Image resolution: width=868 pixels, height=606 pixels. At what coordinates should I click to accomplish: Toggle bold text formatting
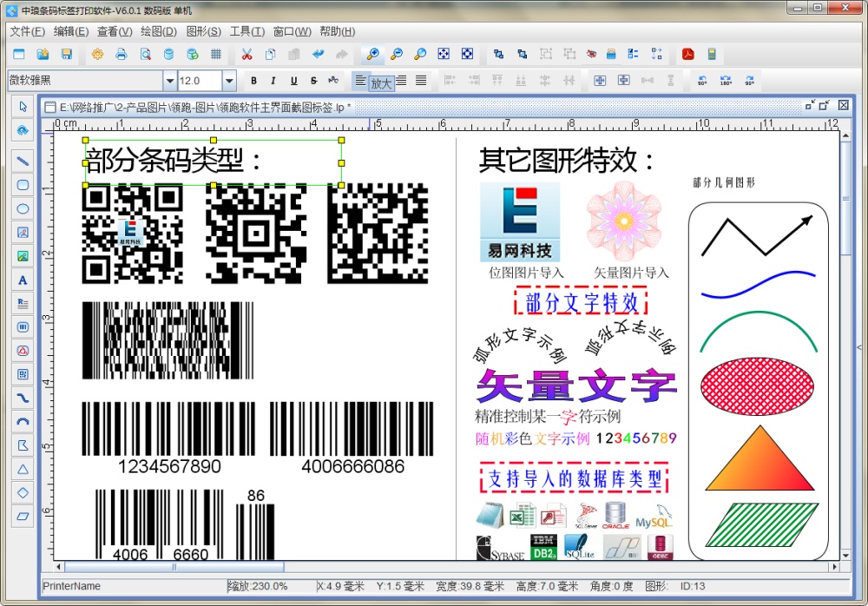[x=253, y=81]
